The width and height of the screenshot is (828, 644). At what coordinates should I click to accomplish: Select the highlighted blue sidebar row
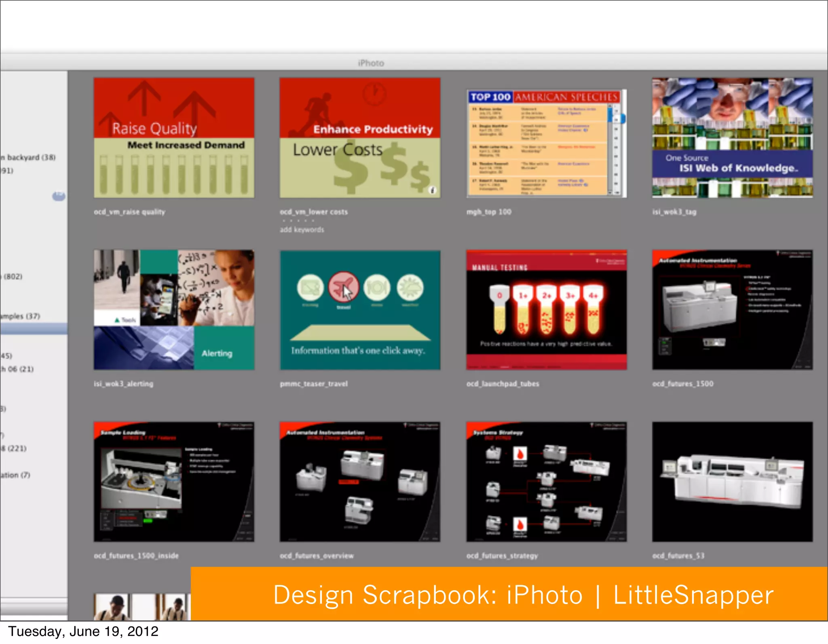coord(34,329)
